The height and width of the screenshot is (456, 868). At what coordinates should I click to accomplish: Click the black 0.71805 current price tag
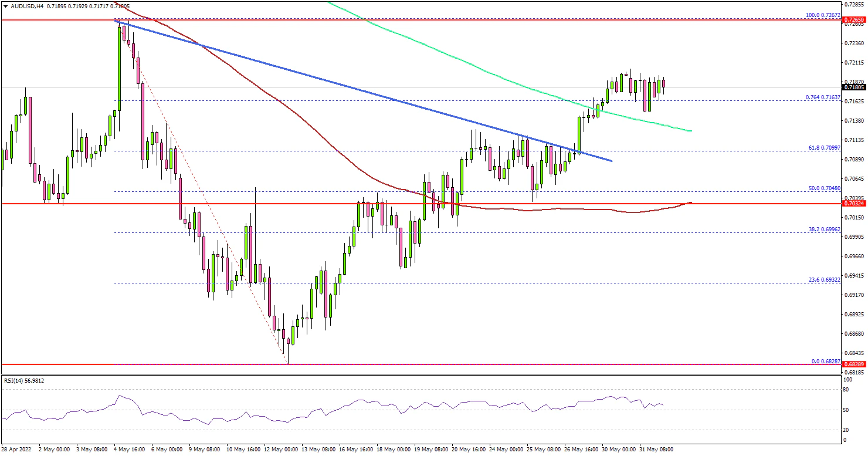(854, 87)
